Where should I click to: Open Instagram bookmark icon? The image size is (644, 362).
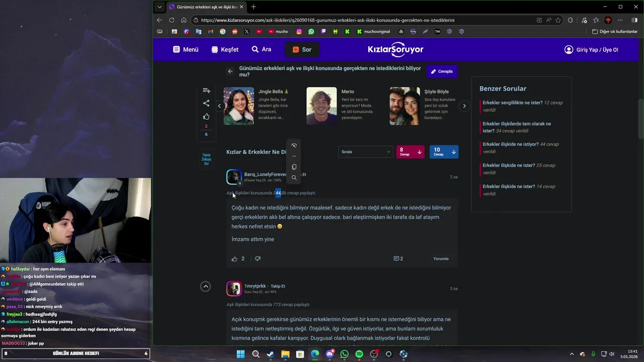(299, 31)
